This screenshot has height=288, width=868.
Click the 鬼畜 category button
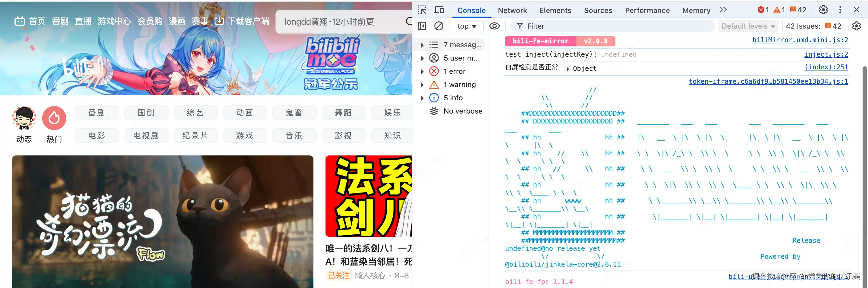coord(294,112)
